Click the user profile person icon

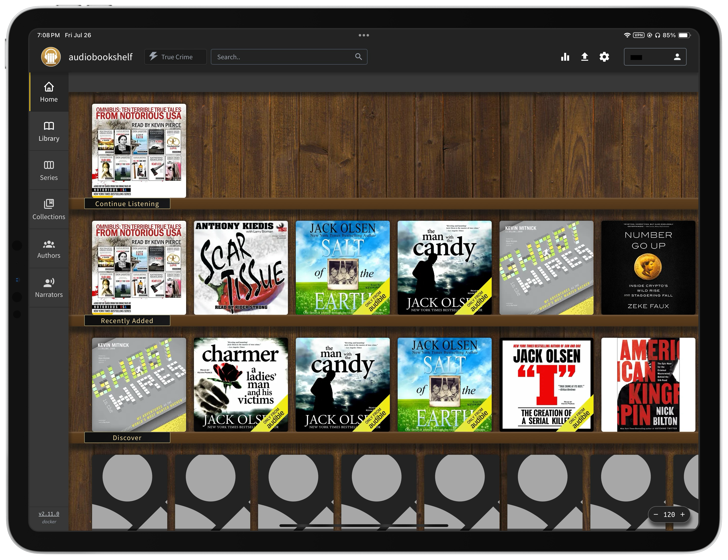(x=677, y=57)
